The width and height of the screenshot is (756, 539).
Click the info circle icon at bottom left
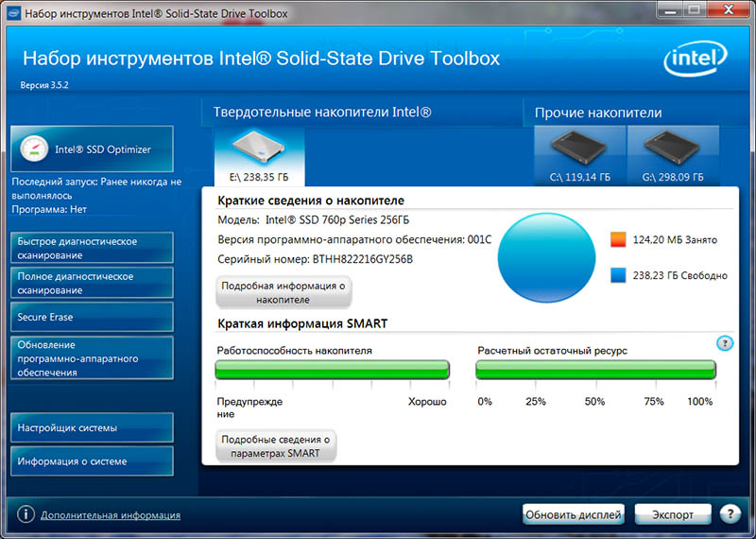point(26,514)
